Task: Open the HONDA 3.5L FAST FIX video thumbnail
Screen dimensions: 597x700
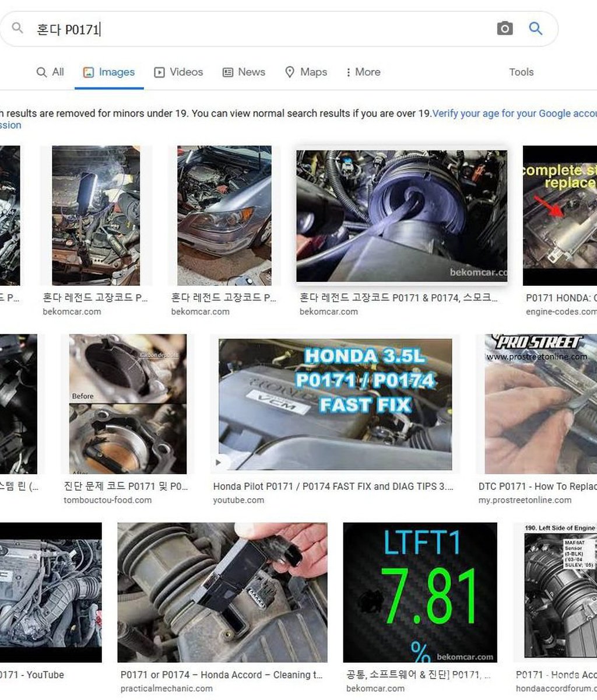Action: 335,404
